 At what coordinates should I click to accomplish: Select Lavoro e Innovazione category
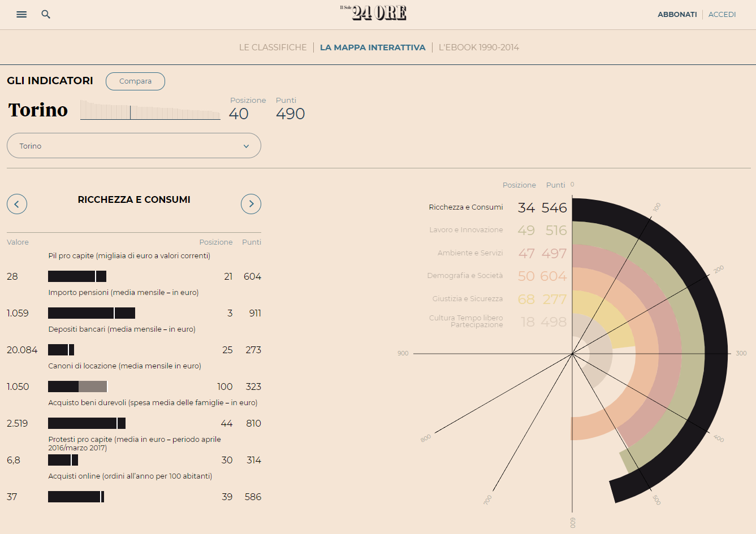[x=466, y=230]
